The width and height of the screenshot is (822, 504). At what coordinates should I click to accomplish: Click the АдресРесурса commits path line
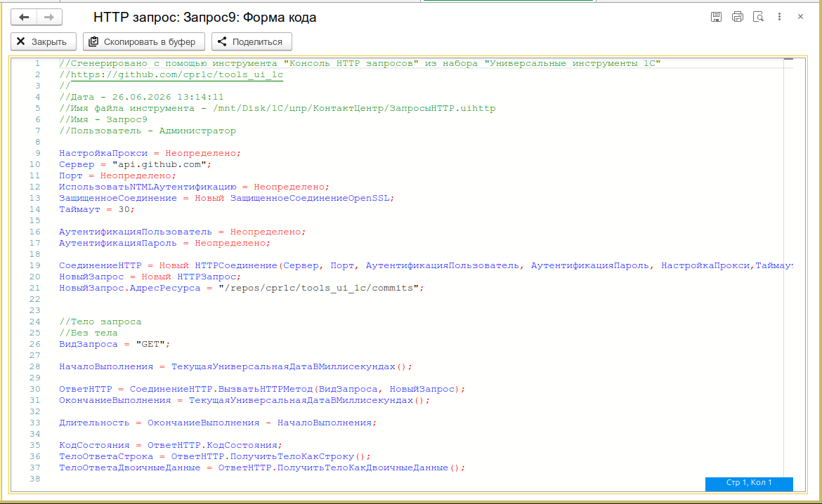[241, 288]
